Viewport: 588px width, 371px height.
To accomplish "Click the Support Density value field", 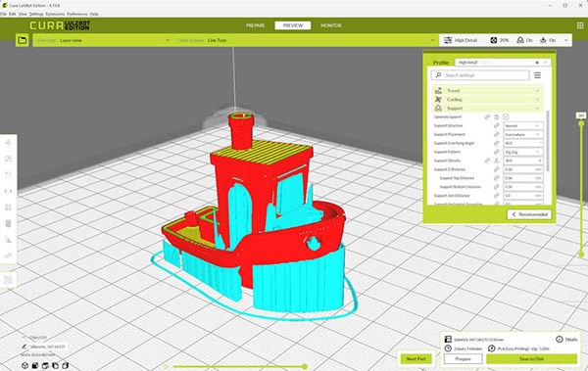I will (522, 161).
